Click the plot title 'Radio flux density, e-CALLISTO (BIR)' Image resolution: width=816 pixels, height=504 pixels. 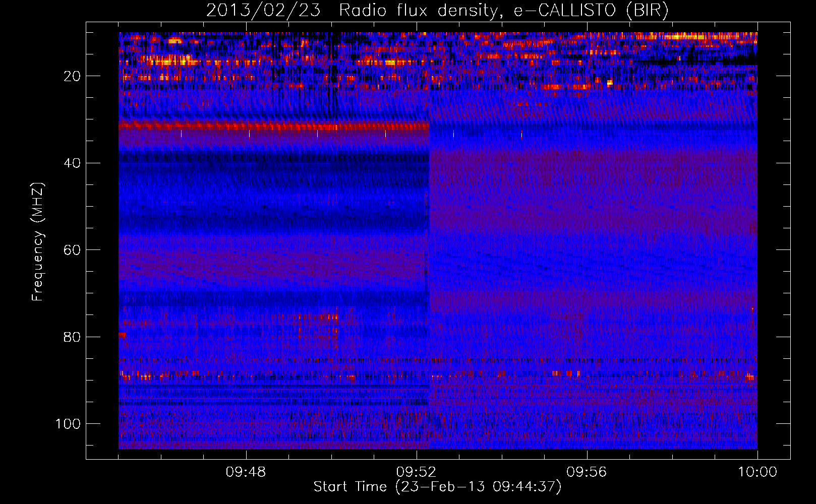tap(504, 10)
